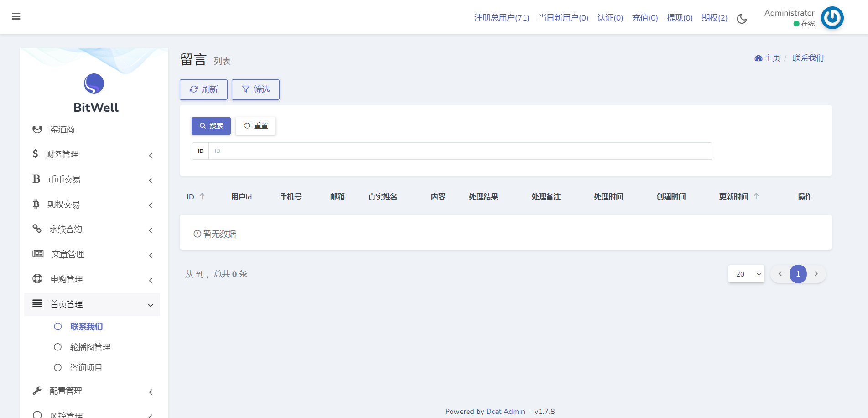Screen dimensions: 868x418
Task: Open the page size dropdown
Action: click(746, 274)
